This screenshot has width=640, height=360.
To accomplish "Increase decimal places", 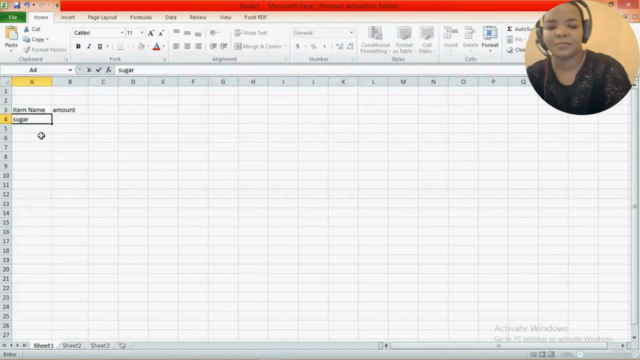I will (339, 46).
